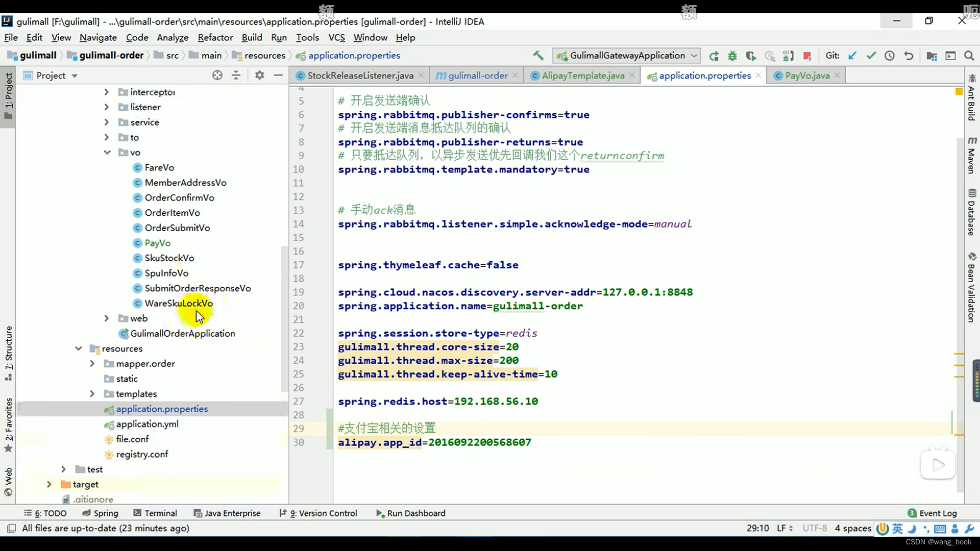Click the Build project hammer icon
980x551 pixels.
[538, 55]
